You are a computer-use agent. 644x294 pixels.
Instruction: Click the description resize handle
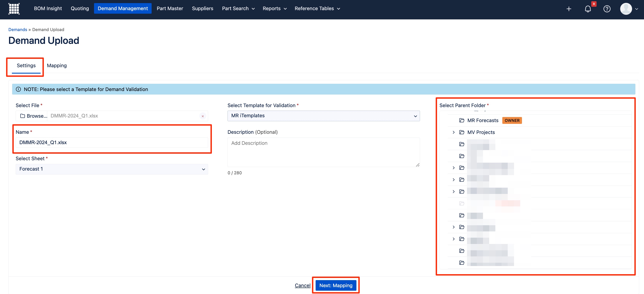(418, 165)
